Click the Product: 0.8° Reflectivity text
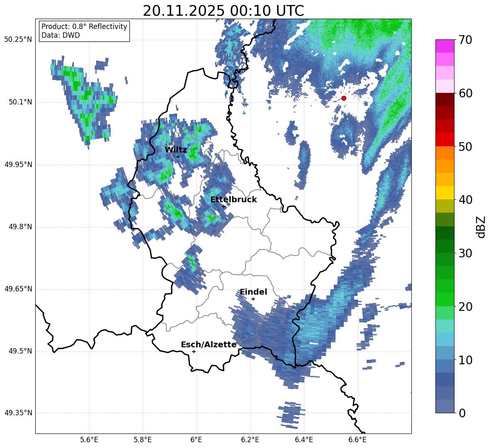 click(84, 27)
